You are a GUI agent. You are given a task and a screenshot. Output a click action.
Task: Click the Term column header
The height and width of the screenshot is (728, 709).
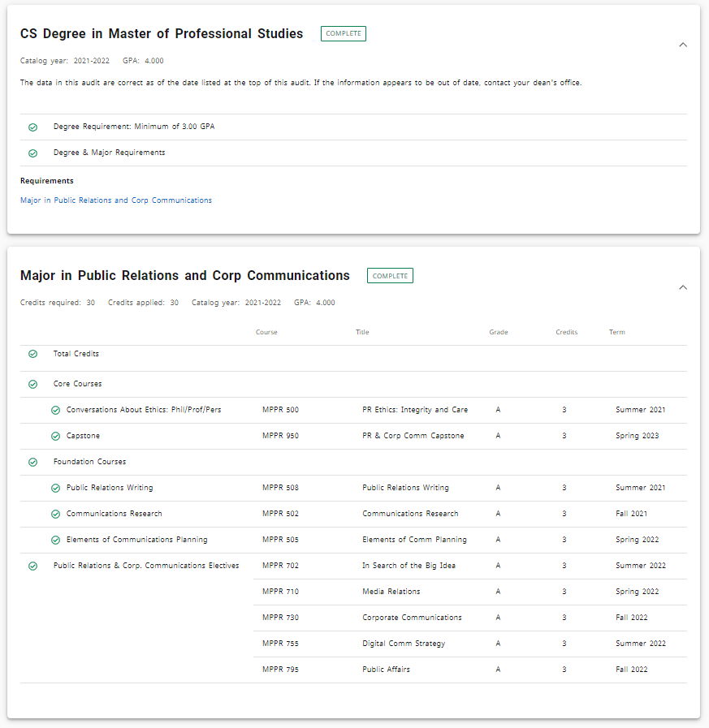coord(617,332)
